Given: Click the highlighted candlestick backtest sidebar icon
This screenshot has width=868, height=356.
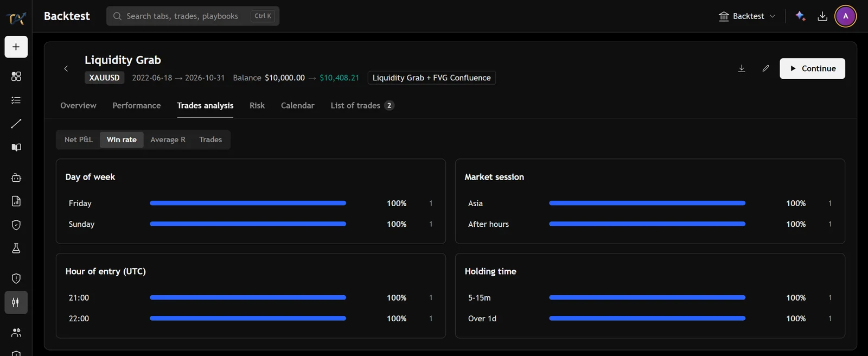Looking at the screenshot, I should (x=16, y=302).
